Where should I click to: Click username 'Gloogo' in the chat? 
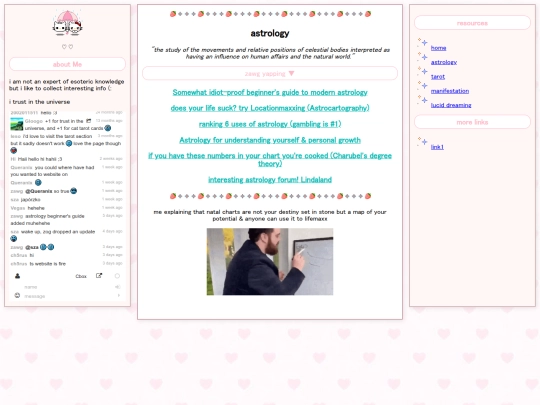[34, 121]
